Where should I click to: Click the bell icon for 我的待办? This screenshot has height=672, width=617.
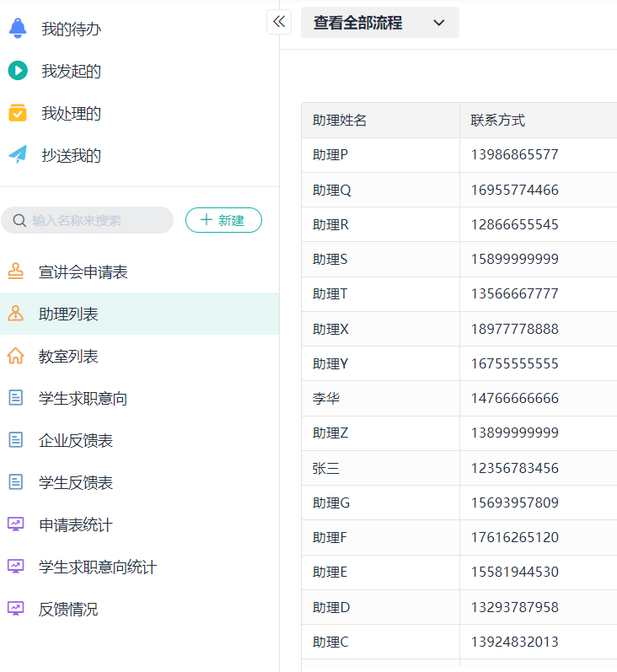[18, 29]
